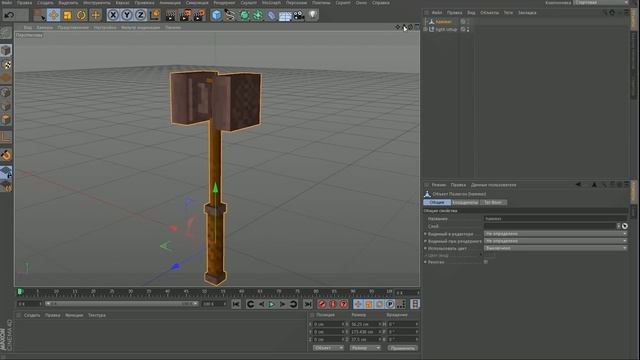
Task: Click the coordinate system icon
Action: pyautogui.click(x=155, y=15)
